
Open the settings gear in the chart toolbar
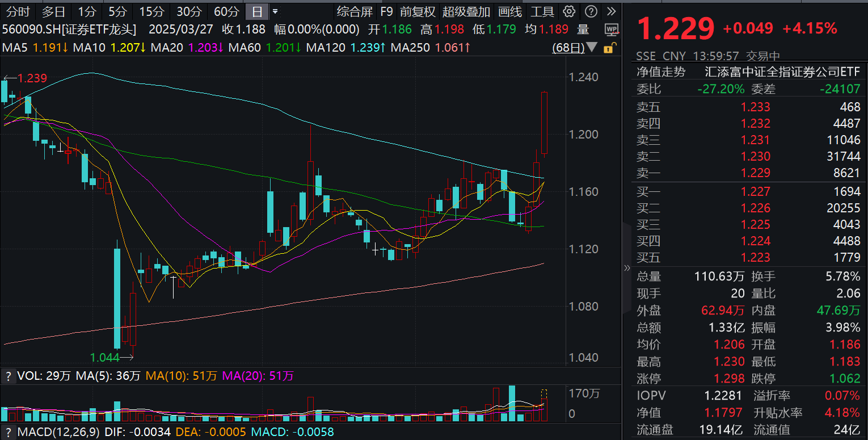[x=569, y=11]
